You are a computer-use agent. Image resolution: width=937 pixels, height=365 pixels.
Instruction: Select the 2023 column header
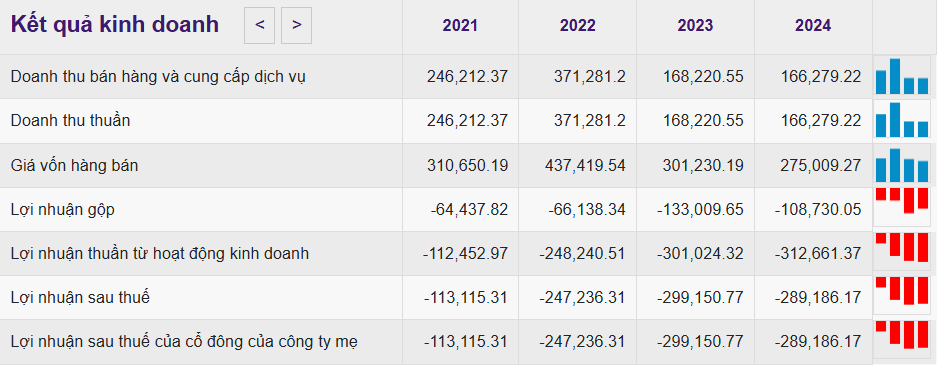pyautogui.click(x=695, y=25)
